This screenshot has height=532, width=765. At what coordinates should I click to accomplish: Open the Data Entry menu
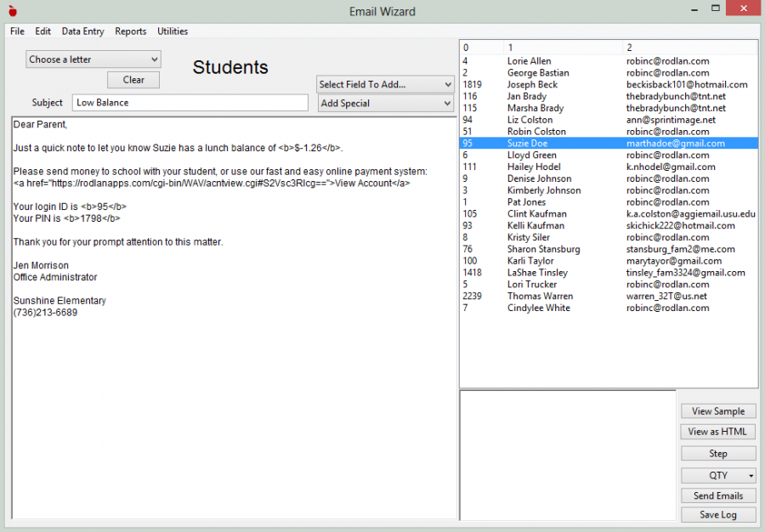(83, 31)
